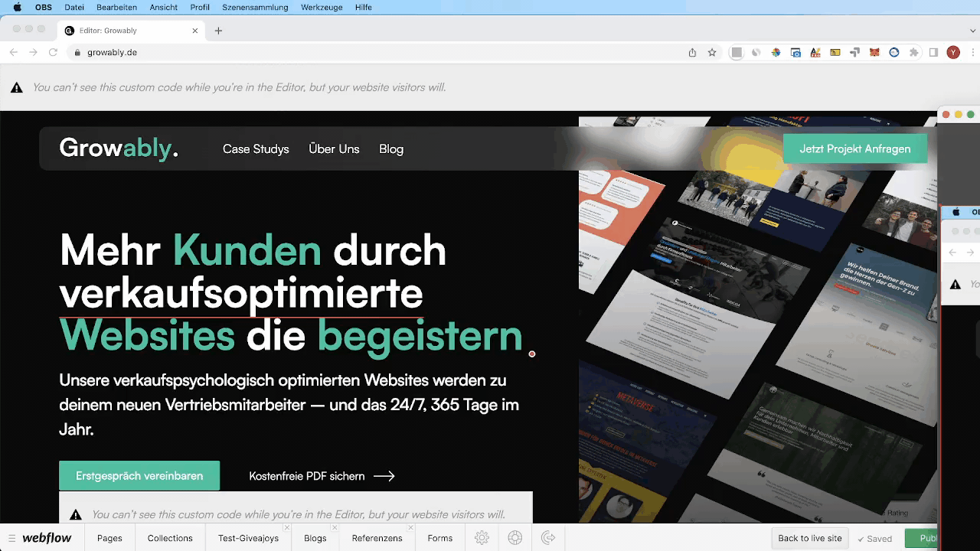Go forward in browser history

[33, 52]
